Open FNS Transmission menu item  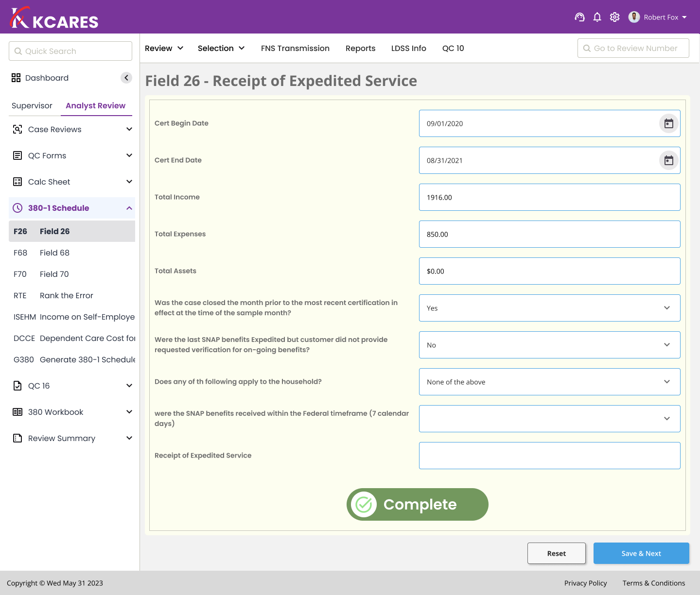point(295,48)
